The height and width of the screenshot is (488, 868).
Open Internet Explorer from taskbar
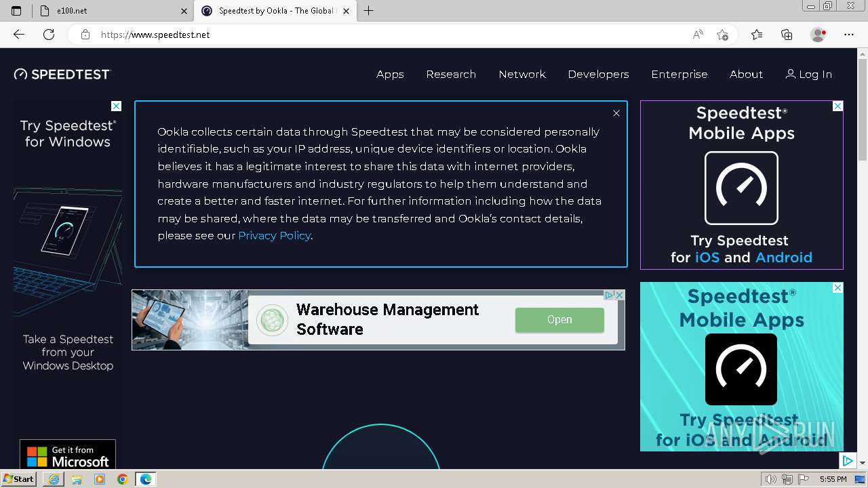(x=54, y=479)
